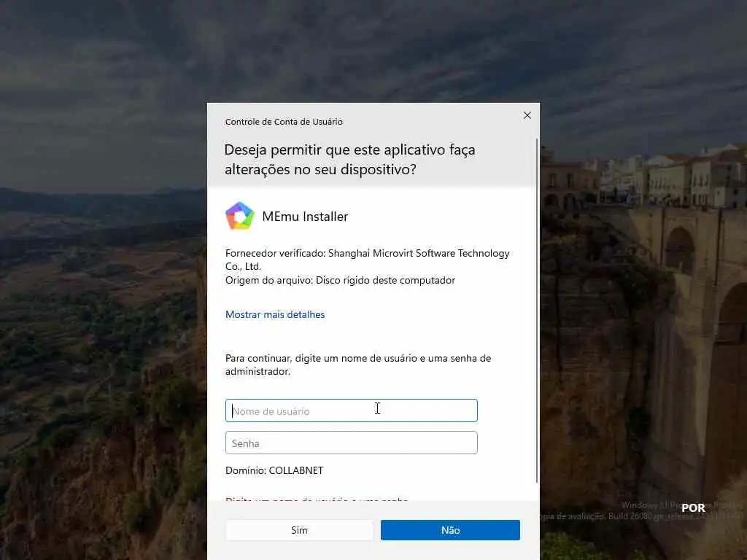Focus the Nome de usuário input field
Image resolution: width=747 pixels, height=560 pixels.
click(x=351, y=411)
